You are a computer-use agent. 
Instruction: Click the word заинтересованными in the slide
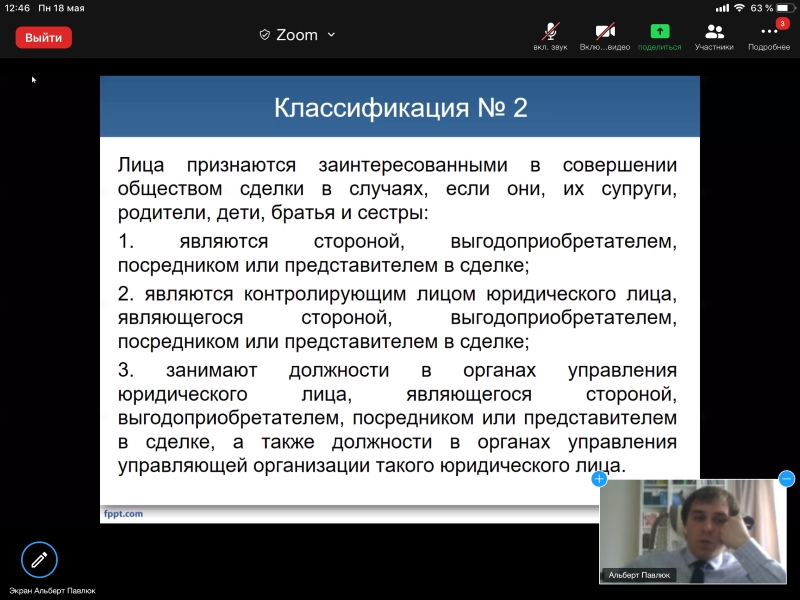(413, 165)
